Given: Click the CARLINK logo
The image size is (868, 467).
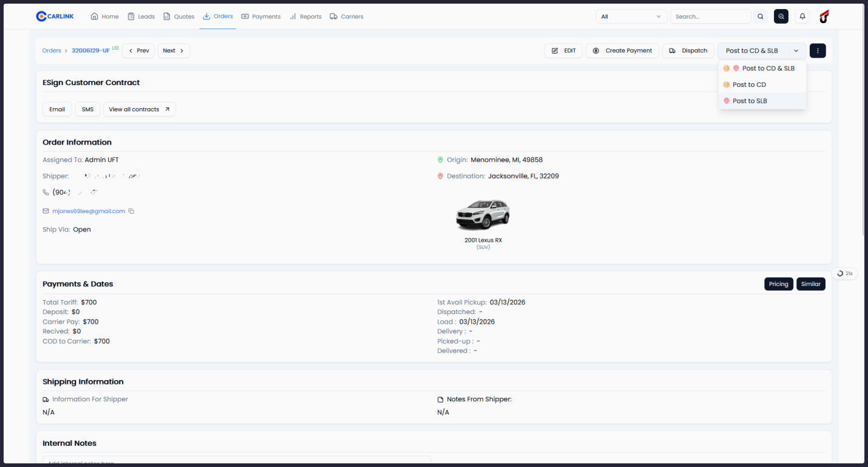Looking at the screenshot, I should [54, 16].
